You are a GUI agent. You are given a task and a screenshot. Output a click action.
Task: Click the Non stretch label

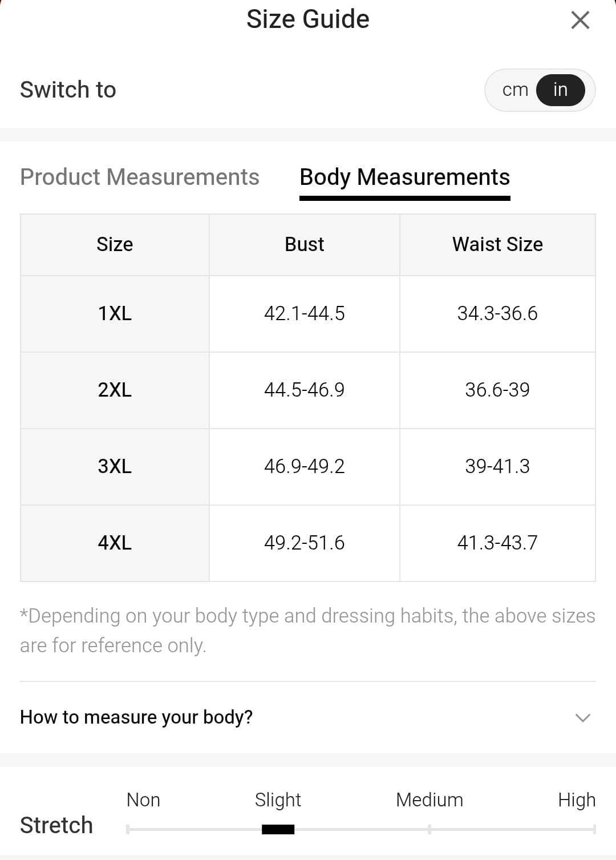pyautogui.click(x=143, y=800)
